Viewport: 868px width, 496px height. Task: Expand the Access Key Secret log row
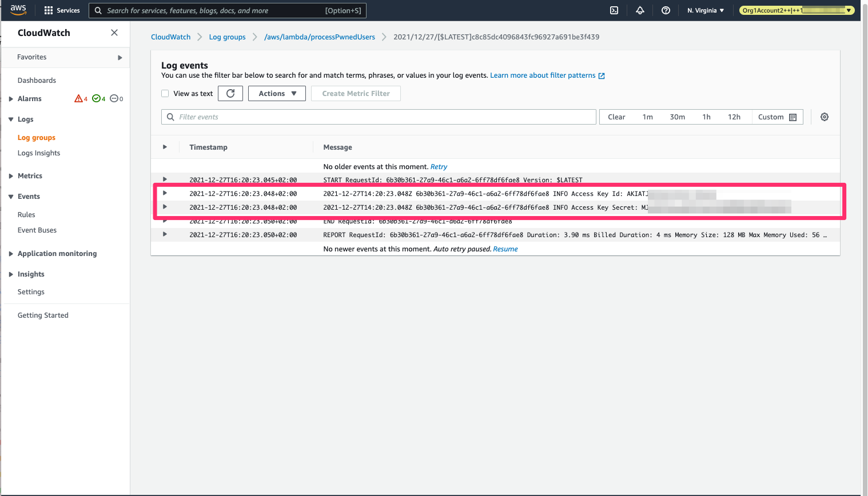[x=165, y=207]
